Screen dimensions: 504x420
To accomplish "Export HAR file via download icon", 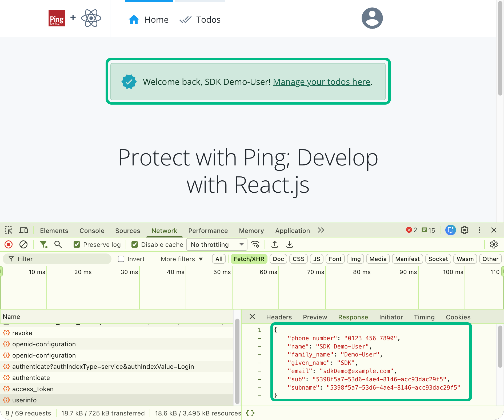I will [289, 244].
